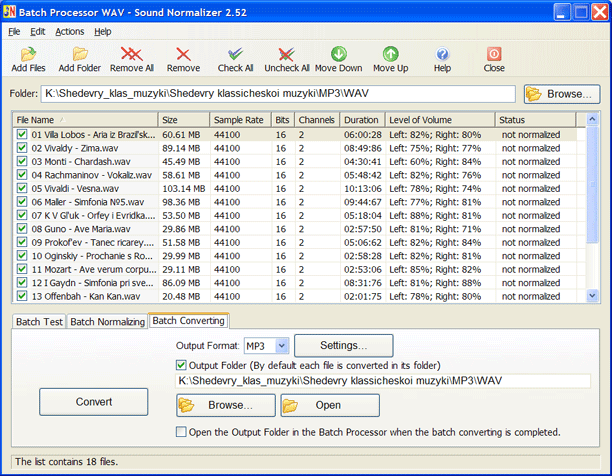This screenshot has width=612, height=476.
Task: Click the window Close X button
Action: point(600,12)
